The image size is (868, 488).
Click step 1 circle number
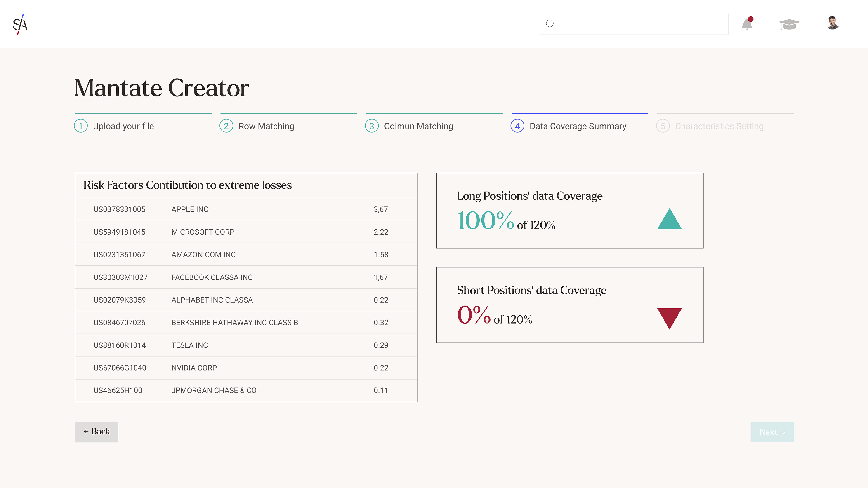81,126
